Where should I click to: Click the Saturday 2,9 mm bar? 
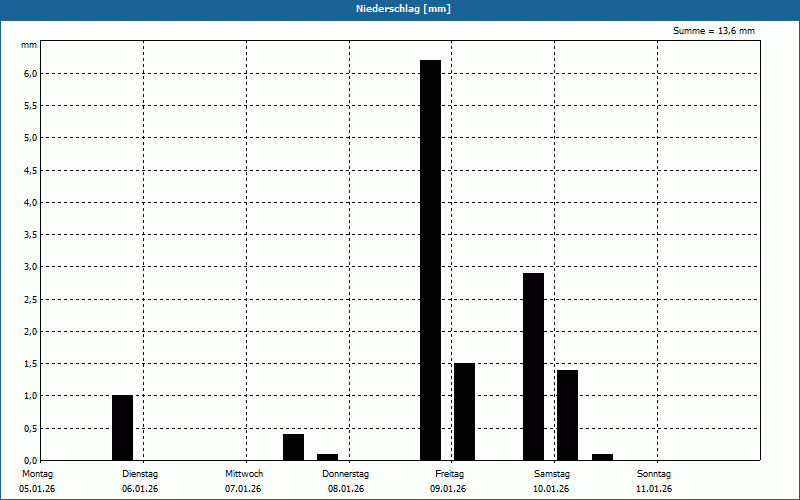click(x=533, y=367)
